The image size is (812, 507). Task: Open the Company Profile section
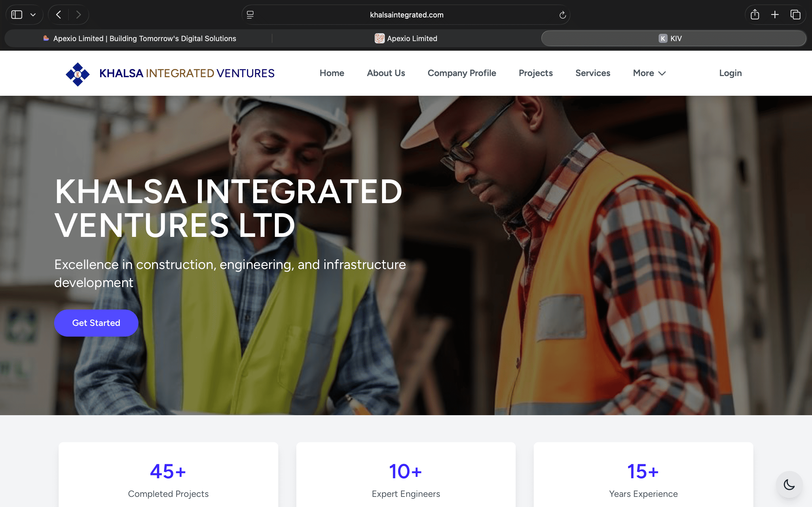click(462, 73)
